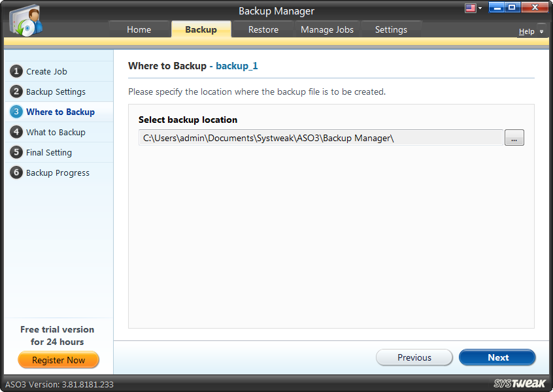Go back using the Previous button
Viewport: 553px width, 392px height.
[x=414, y=357]
